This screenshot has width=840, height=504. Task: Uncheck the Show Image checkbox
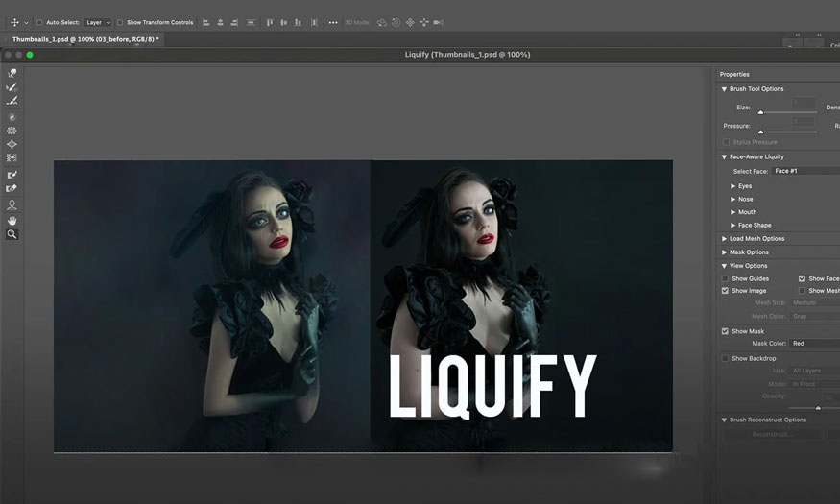(x=725, y=290)
